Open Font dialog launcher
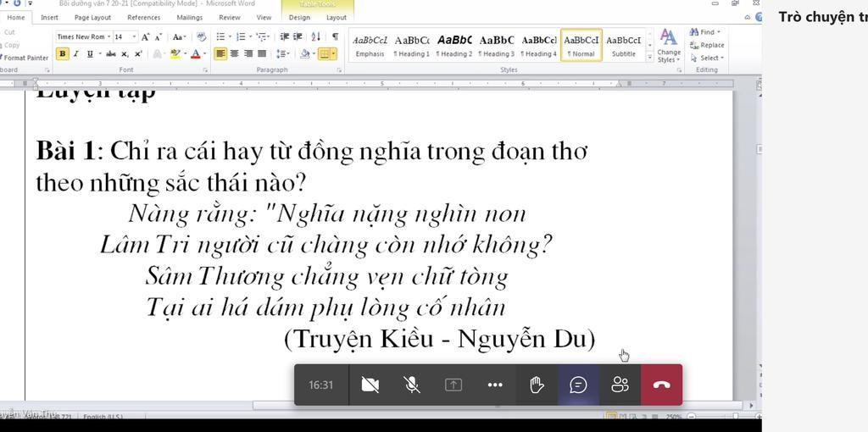The image size is (868, 432). click(x=205, y=70)
